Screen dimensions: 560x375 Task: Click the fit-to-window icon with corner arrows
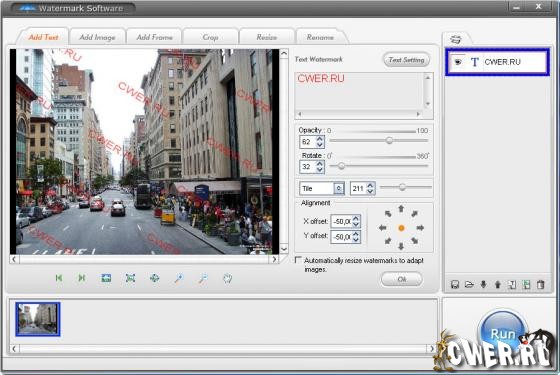coord(130,278)
